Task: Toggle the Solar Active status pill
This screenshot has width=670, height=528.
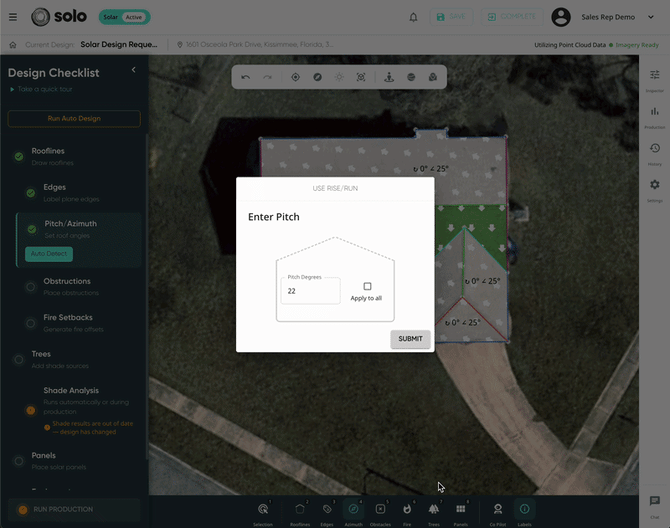Action: [x=124, y=17]
